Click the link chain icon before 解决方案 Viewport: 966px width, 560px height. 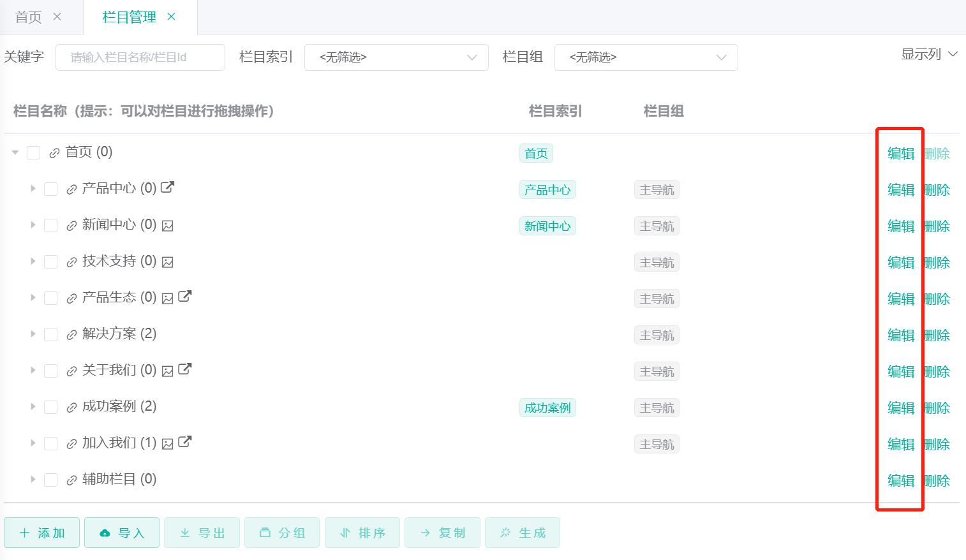[71, 335]
